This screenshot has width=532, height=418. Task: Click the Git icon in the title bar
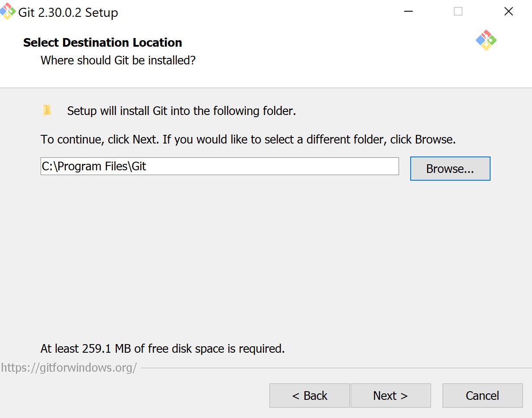[8, 11]
